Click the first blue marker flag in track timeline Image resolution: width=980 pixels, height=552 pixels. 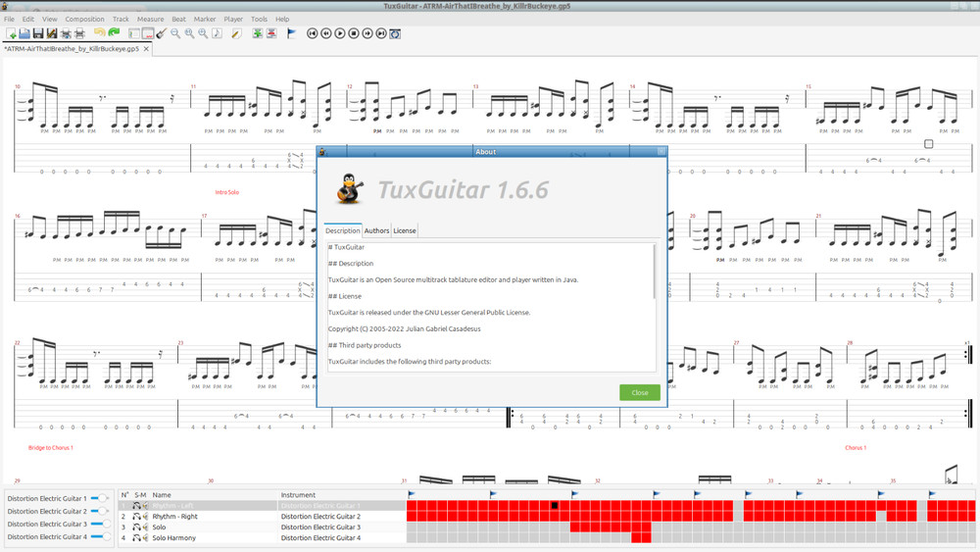point(412,494)
